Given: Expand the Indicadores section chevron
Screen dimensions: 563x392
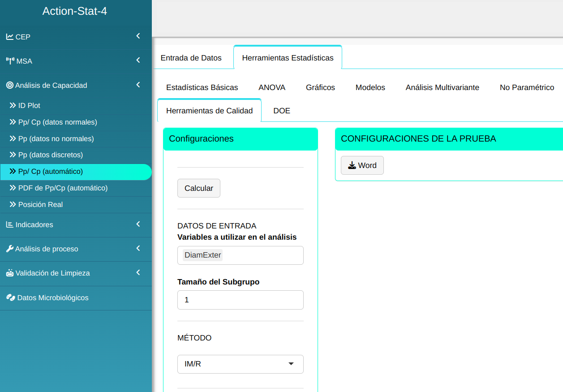Looking at the screenshot, I should tap(138, 224).
